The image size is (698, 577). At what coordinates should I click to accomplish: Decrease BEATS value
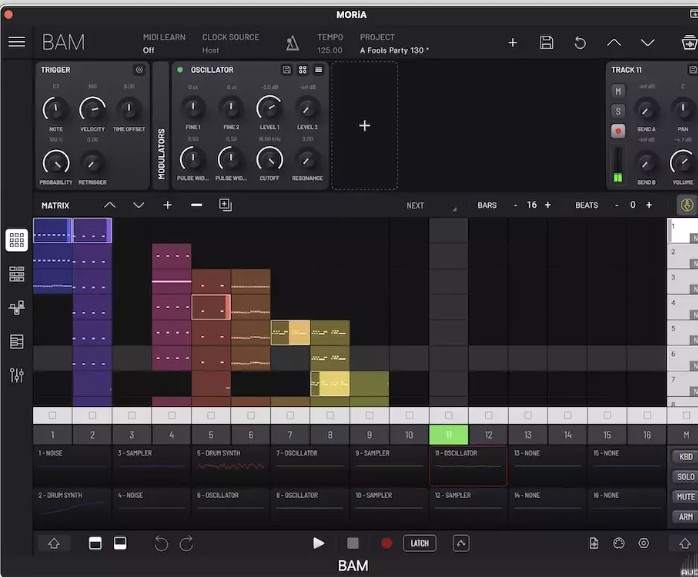[617, 205]
